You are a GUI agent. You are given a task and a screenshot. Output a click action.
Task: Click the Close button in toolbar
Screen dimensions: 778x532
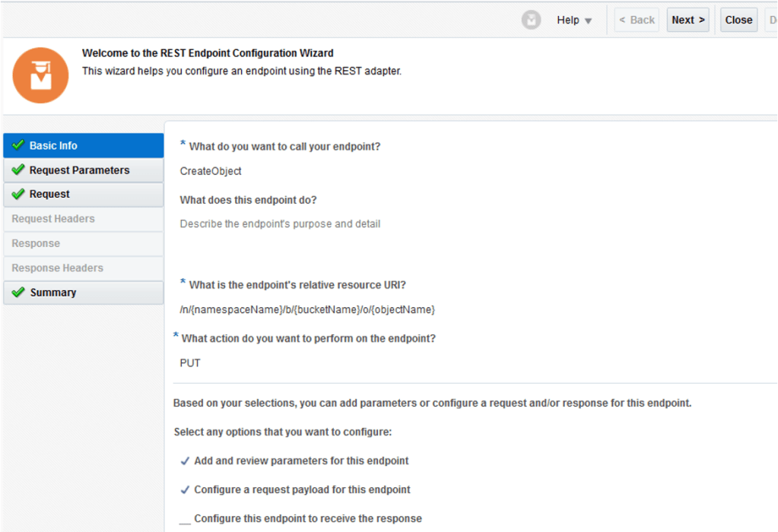(738, 21)
